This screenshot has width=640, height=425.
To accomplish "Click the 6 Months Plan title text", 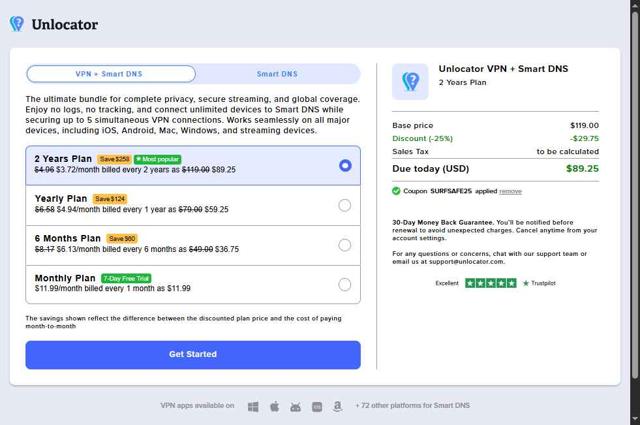I will [x=68, y=238].
